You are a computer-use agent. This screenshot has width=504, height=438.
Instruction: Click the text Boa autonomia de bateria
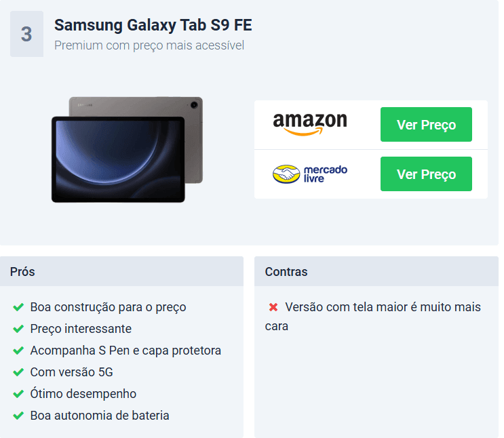100,416
